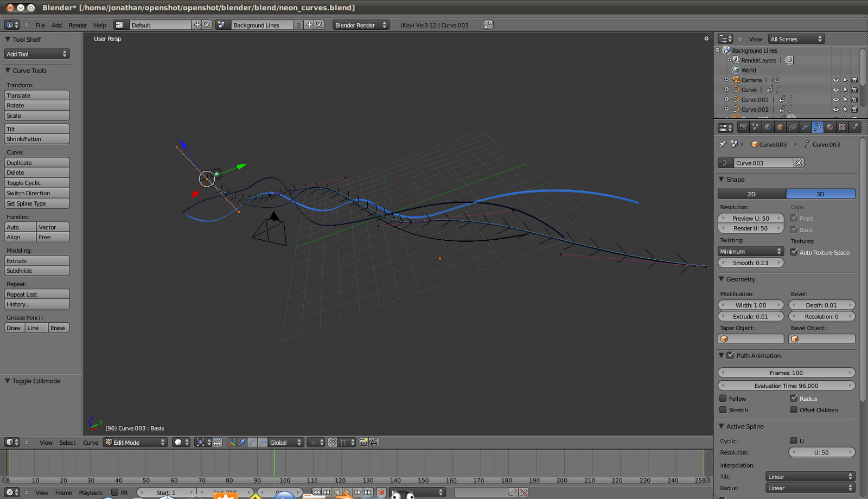Viewport: 868px width, 499px height.
Task: Open the Edit Mode dropdown
Action: coord(135,443)
